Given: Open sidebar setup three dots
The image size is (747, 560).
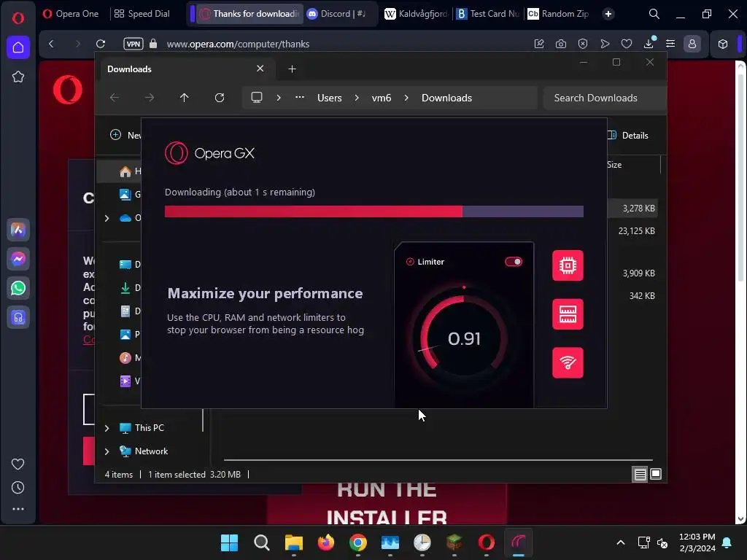Looking at the screenshot, I should [x=18, y=509].
